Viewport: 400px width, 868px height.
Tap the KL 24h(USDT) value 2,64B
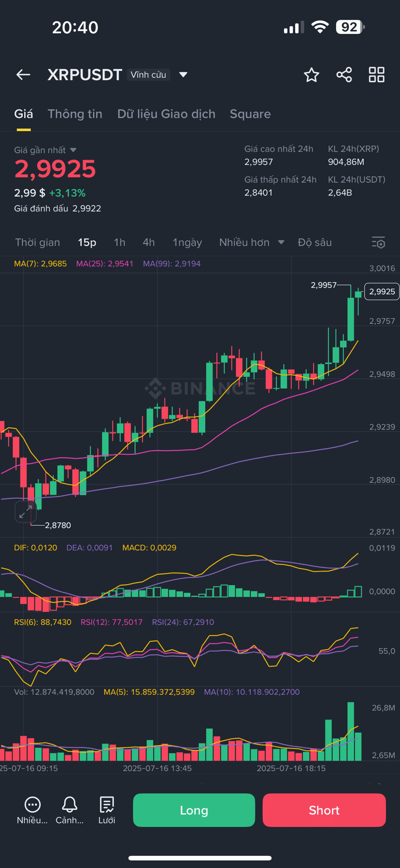[340, 192]
